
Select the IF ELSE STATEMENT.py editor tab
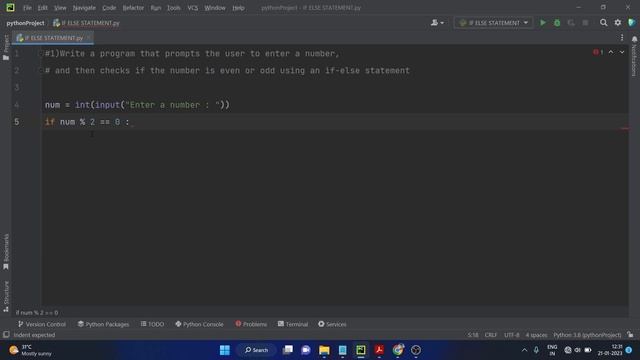(54, 38)
